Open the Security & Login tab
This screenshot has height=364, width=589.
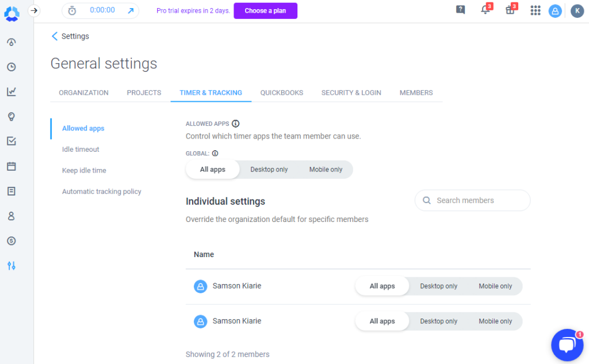coord(351,93)
